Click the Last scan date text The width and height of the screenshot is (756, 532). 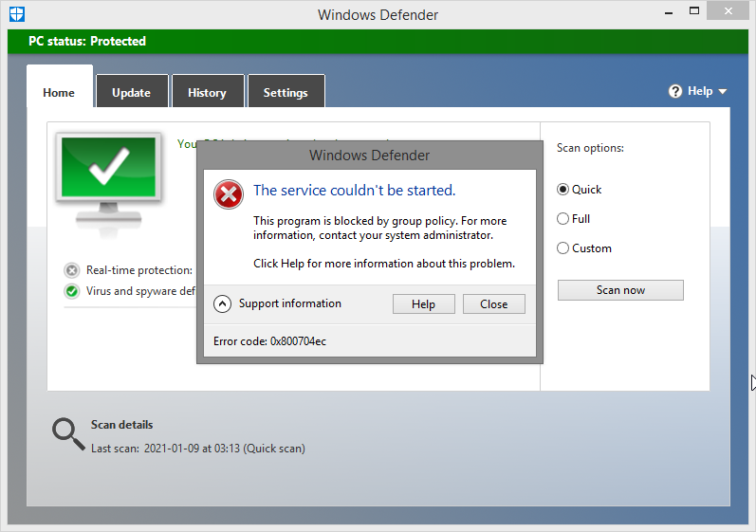pos(198,449)
